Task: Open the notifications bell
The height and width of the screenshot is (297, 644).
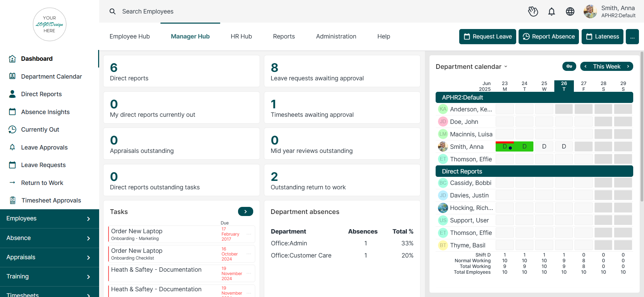Action: coord(552,11)
